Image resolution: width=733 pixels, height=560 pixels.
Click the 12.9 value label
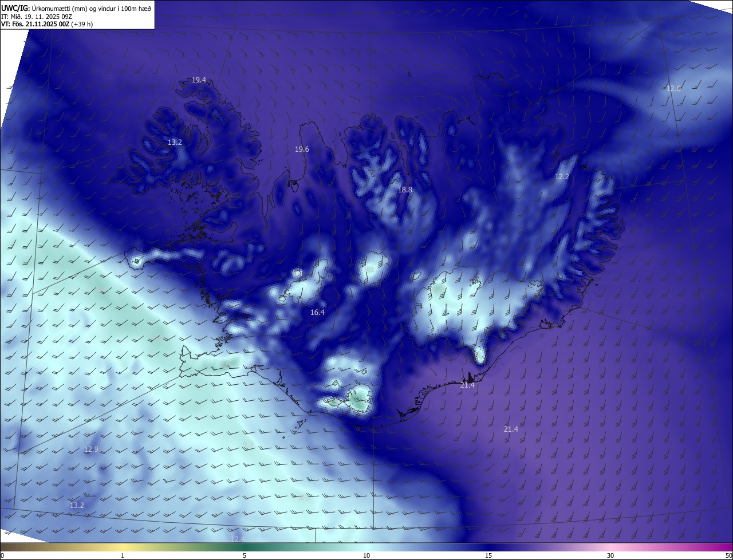pos(91,449)
